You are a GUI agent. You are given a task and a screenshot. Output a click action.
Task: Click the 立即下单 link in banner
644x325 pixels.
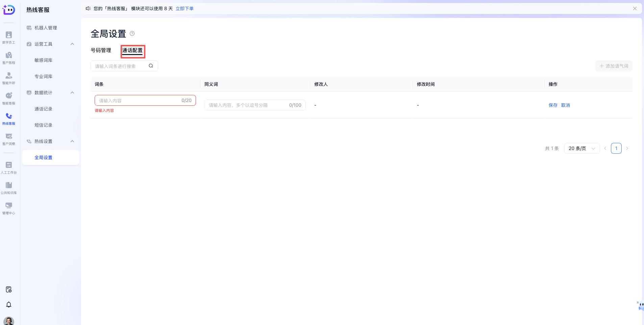[184, 8]
